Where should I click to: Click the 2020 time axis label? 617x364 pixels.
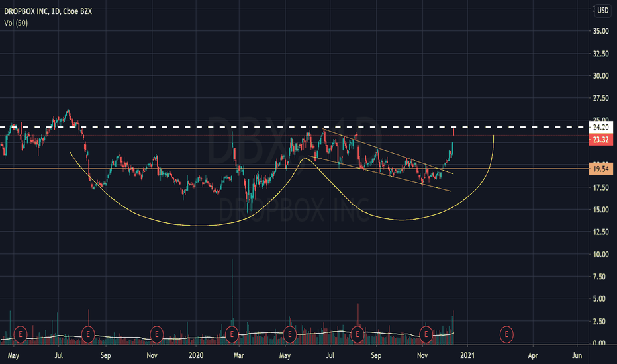pos(196,356)
